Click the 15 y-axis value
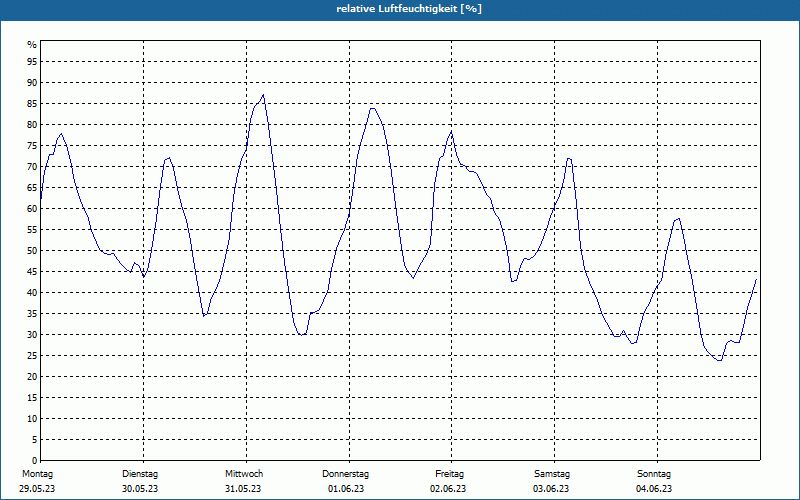Viewport: 800px width, 500px height. [x=32, y=397]
